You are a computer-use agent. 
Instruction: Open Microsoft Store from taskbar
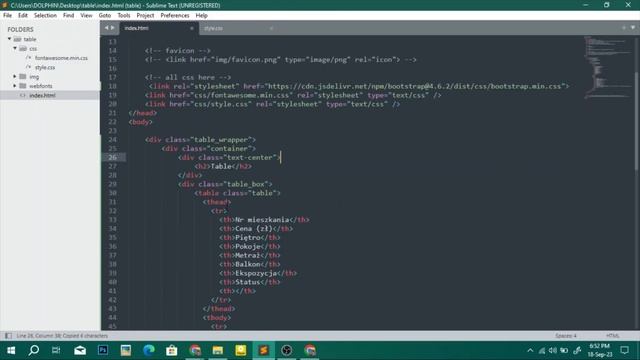[171, 350]
